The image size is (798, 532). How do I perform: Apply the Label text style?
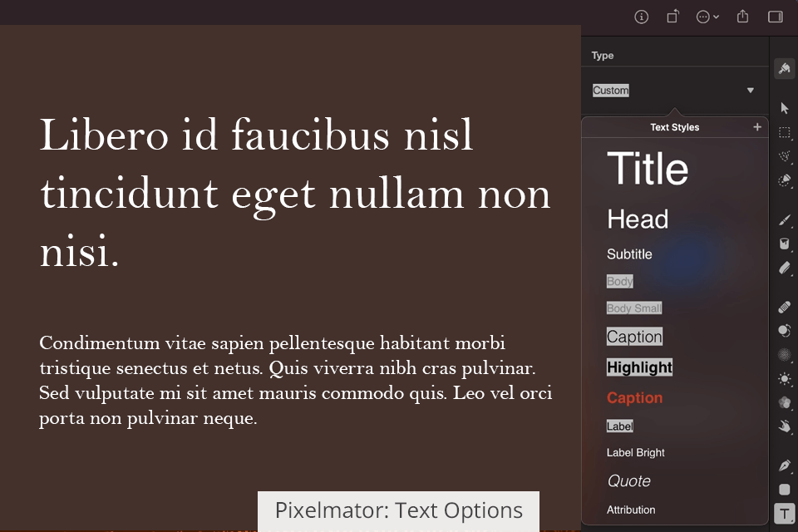619,426
